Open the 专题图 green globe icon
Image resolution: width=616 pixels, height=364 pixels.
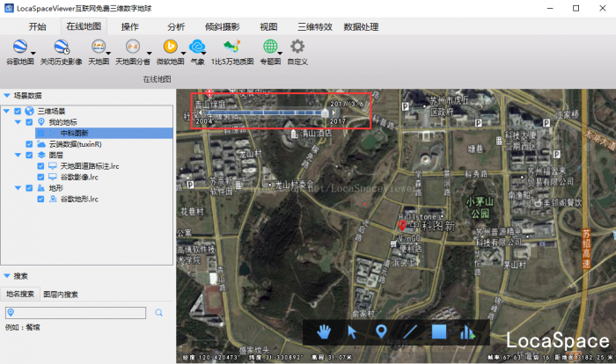[x=270, y=47]
